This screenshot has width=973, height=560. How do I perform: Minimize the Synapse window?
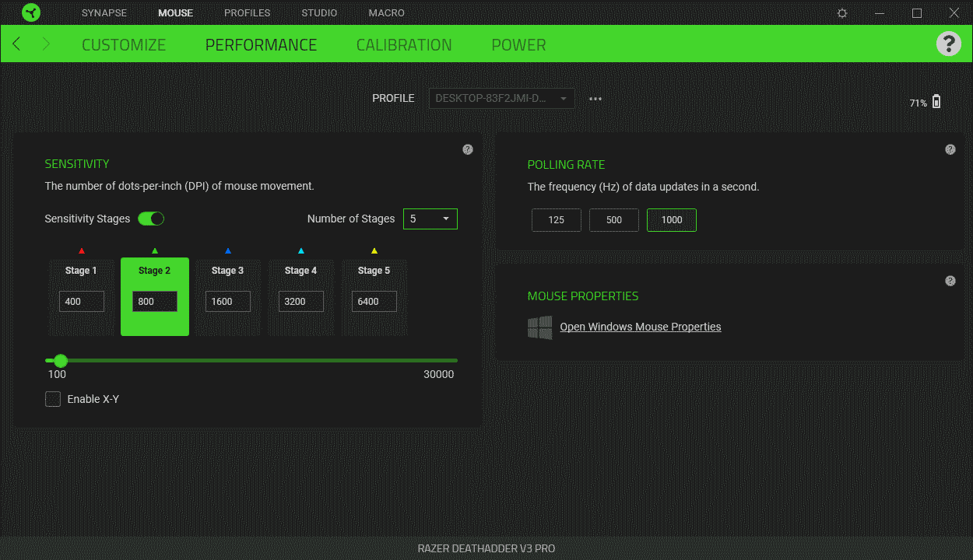(x=880, y=13)
